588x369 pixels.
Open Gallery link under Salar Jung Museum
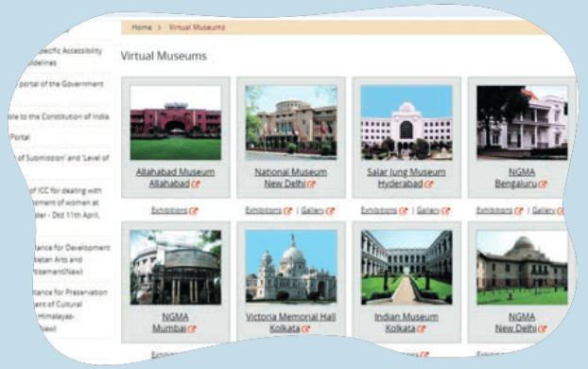[x=428, y=211]
